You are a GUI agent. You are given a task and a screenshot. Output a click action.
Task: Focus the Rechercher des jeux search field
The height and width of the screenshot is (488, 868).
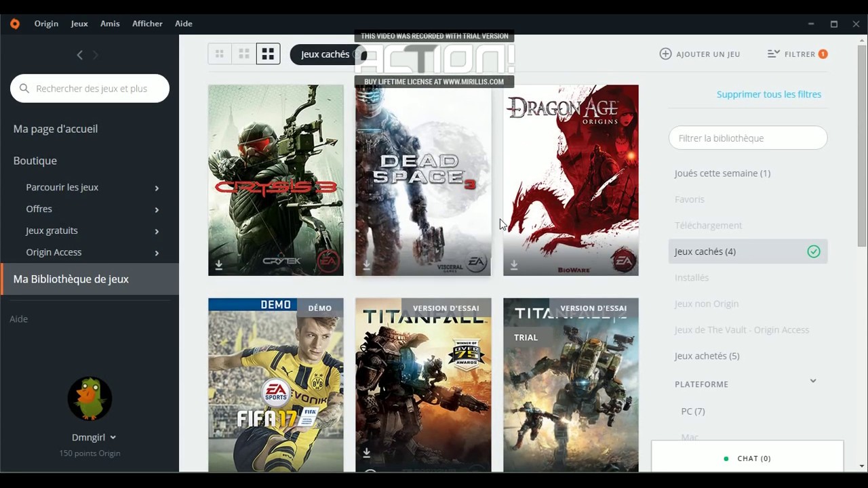click(x=90, y=89)
